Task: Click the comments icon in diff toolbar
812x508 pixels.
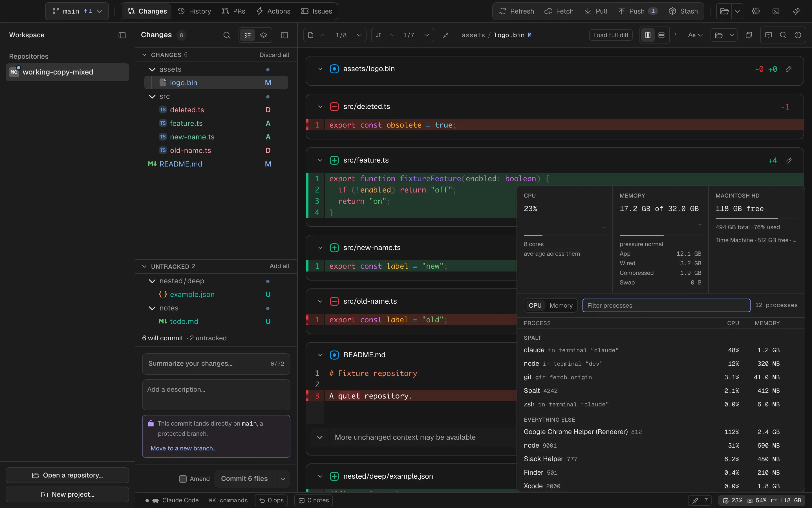Action: (768, 35)
